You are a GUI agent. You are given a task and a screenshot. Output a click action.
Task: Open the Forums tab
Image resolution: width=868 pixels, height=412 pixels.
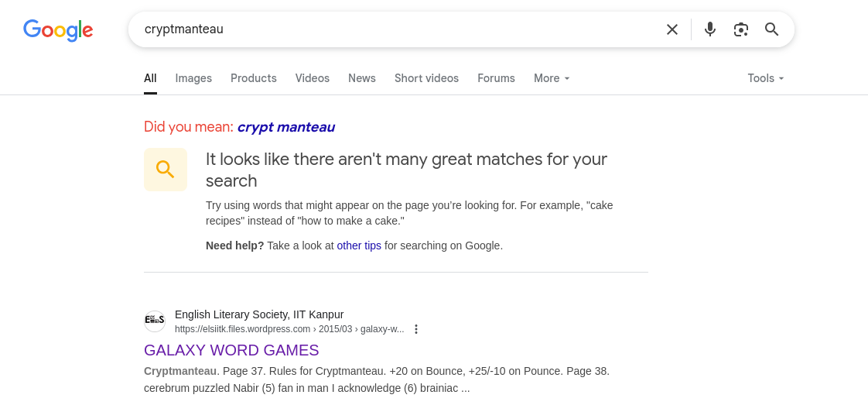coord(497,78)
